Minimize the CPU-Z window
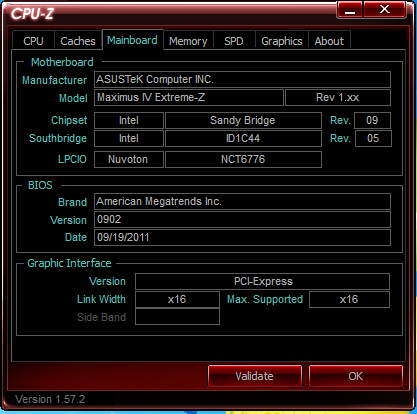 coord(350,10)
